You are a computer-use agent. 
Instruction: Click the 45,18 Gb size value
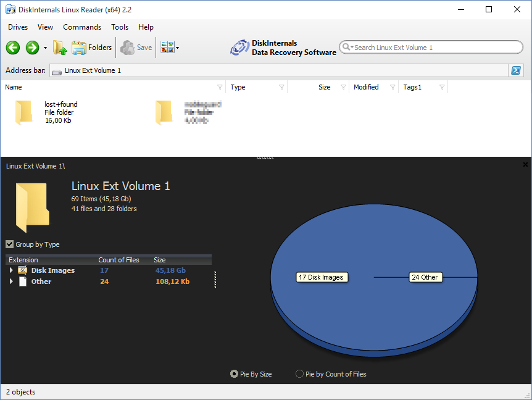[x=171, y=270]
